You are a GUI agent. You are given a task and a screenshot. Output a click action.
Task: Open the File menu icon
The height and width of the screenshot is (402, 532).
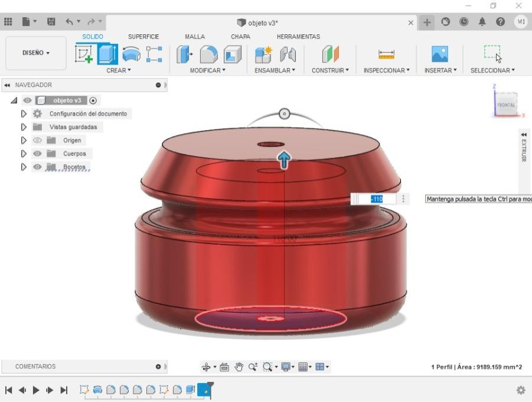coord(26,22)
